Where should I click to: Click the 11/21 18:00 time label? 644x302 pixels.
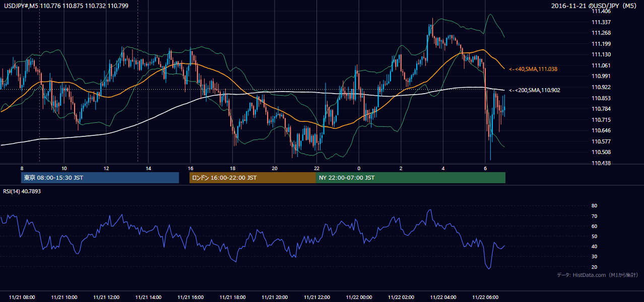coord(232,297)
